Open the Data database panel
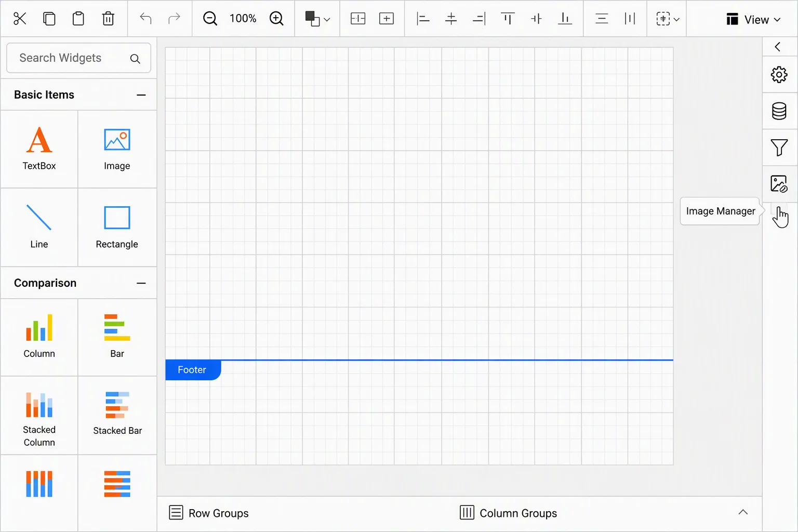The height and width of the screenshot is (532, 798). point(779,111)
